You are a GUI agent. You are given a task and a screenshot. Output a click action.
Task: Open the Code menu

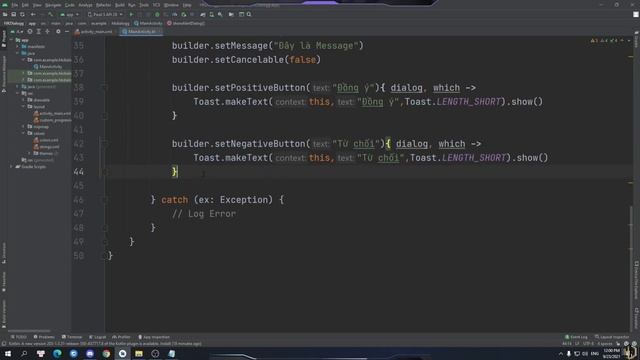pos(70,5)
